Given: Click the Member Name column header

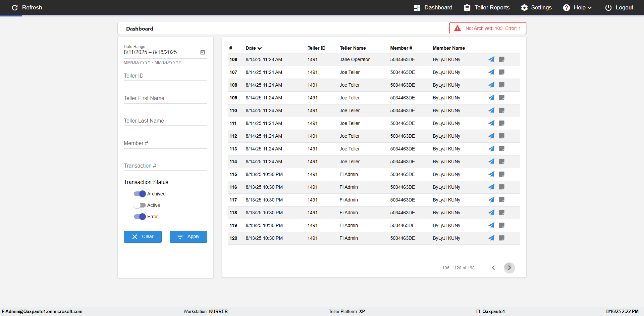Looking at the screenshot, I should [x=449, y=48].
